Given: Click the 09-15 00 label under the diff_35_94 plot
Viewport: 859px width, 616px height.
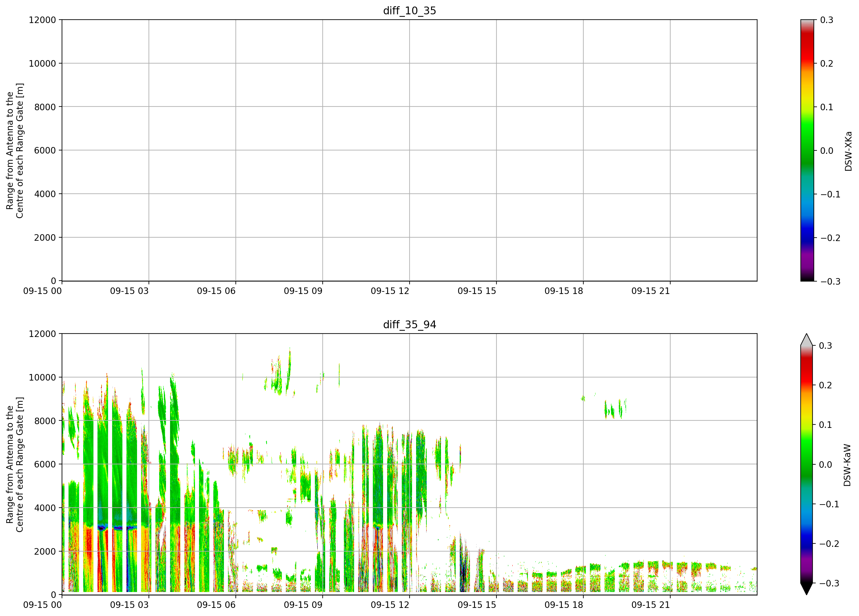Looking at the screenshot, I should pos(42,605).
